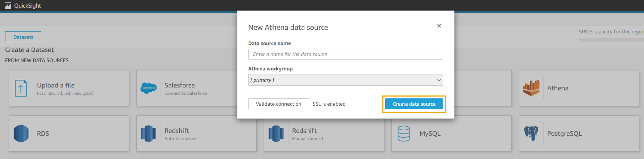This screenshot has width=644, height=159.
Task: Click the SPICE capacity progress bar
Action: pyautogui.click(x=611, y=40)
